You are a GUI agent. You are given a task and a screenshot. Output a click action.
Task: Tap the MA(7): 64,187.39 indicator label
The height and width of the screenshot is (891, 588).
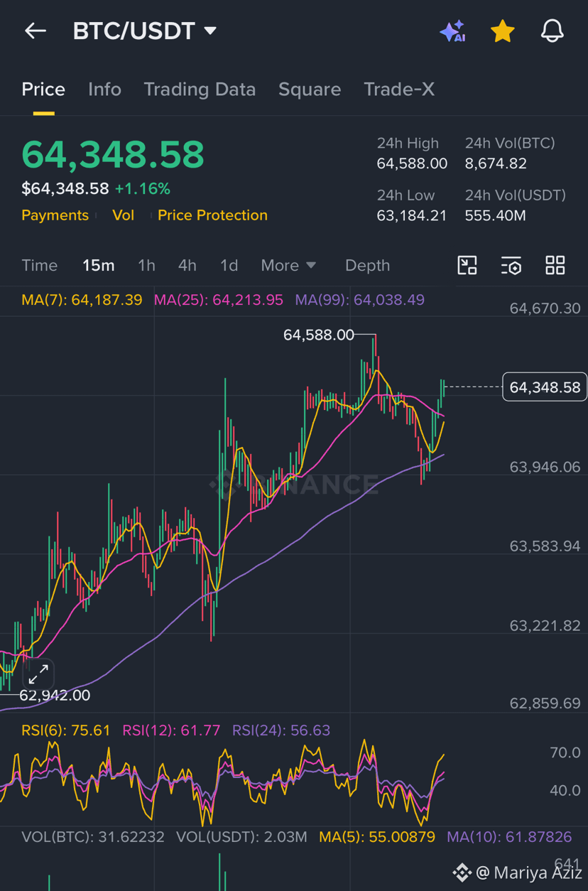coord(82,300)
